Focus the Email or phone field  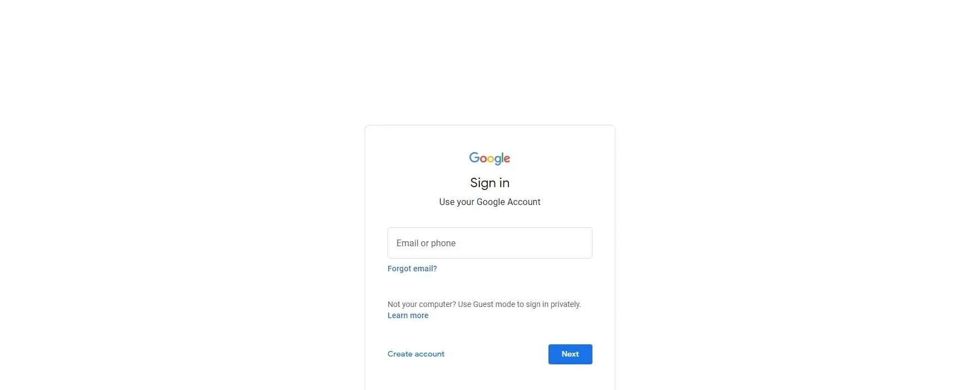[489, 243]
